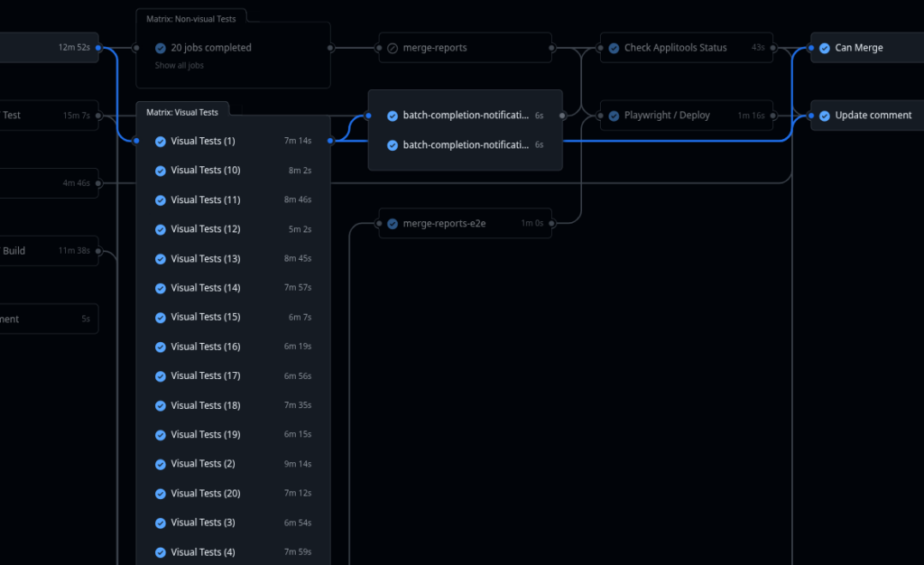Click the check icon beside 20 jobs completed
The image size is (924, 565).
[x=161, y=49]
